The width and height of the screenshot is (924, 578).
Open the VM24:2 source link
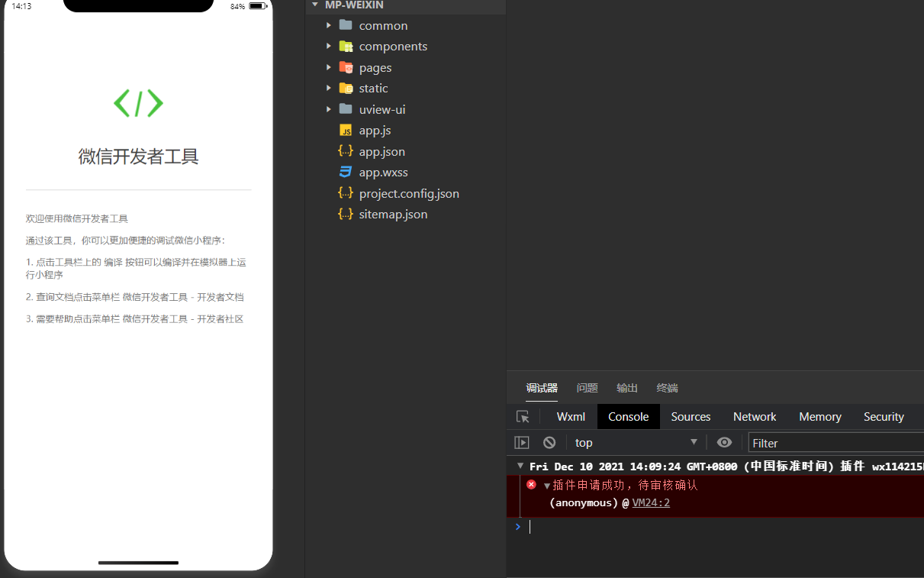click(651, 502)
